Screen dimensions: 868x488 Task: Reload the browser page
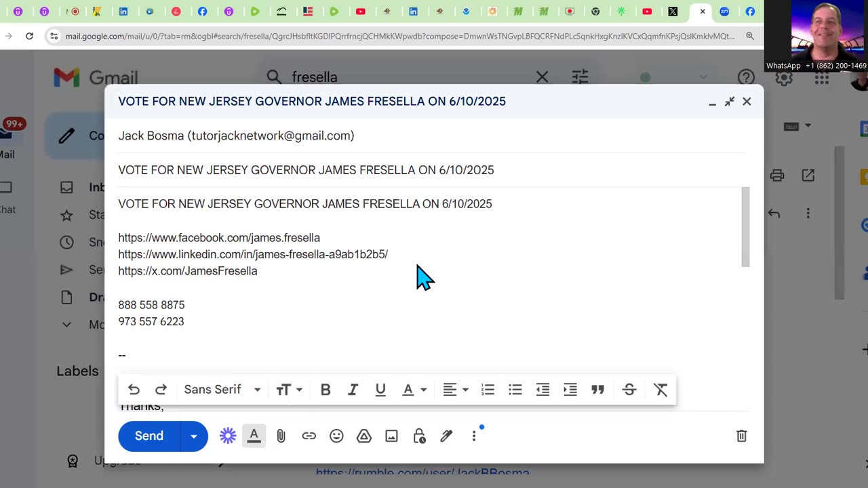29,36
